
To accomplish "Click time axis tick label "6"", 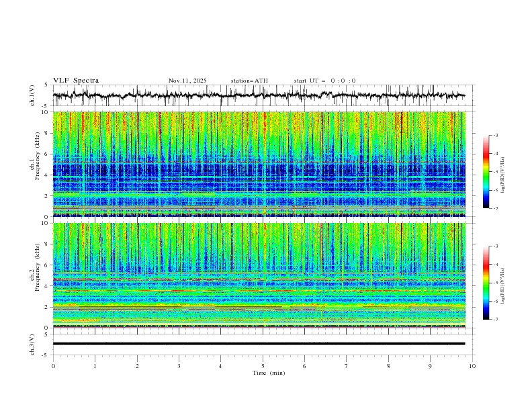I will tap(304, 366).
